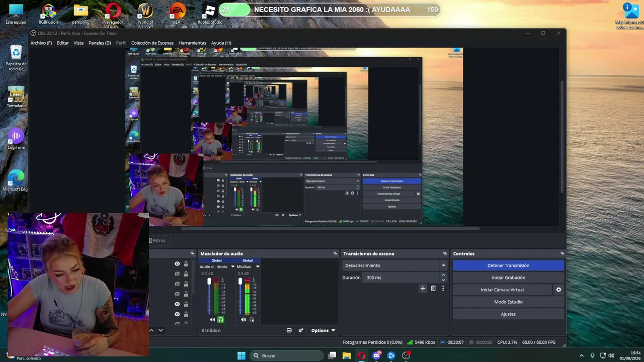The height and width of the screenshot is (362, 644).
Task: Open File Explorer from the taskbar
Action: click(x=347, y=355)
